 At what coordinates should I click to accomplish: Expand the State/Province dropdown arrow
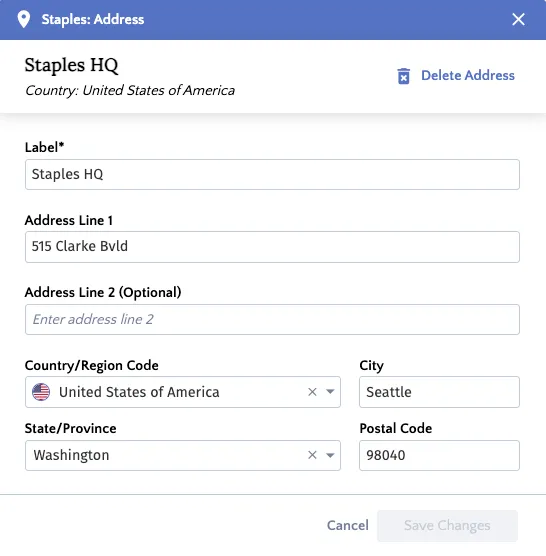(330, 455)
